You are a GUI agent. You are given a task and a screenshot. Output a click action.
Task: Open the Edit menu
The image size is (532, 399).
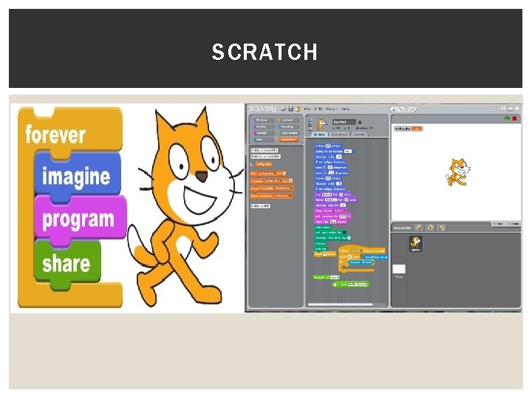click(x=318, y=109)
